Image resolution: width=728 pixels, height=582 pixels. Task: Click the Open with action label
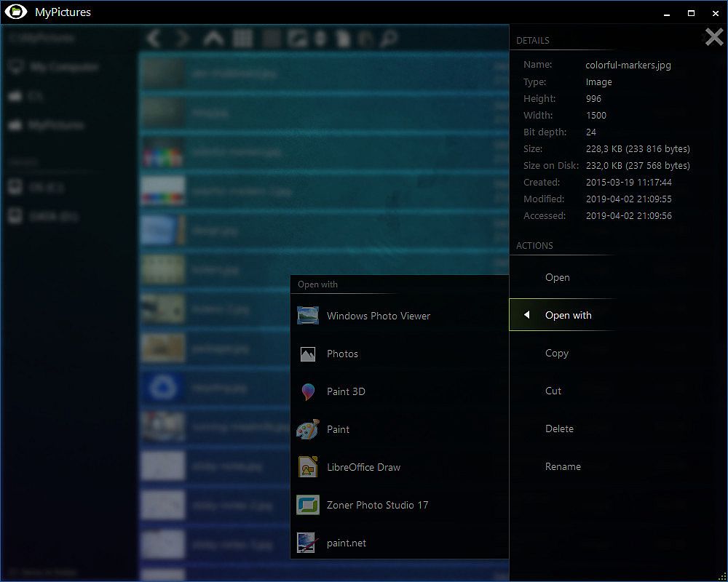click(569, 315)
